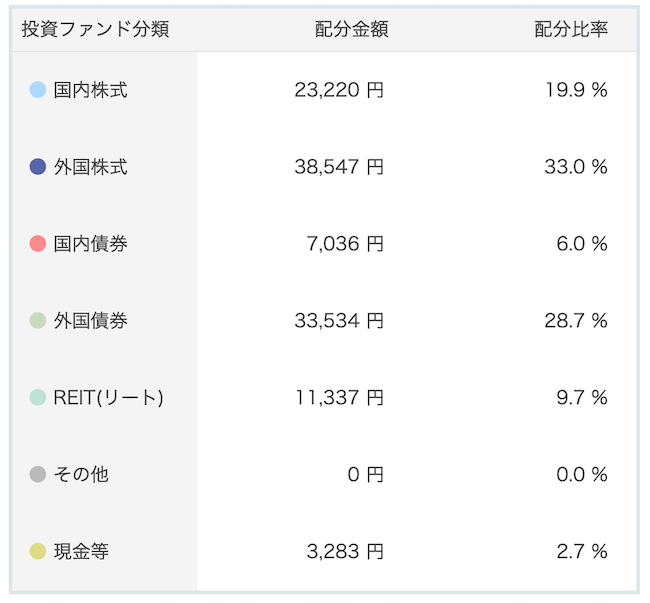Select the 国内債券 category label
650x603 pixels.
(90, 244)
